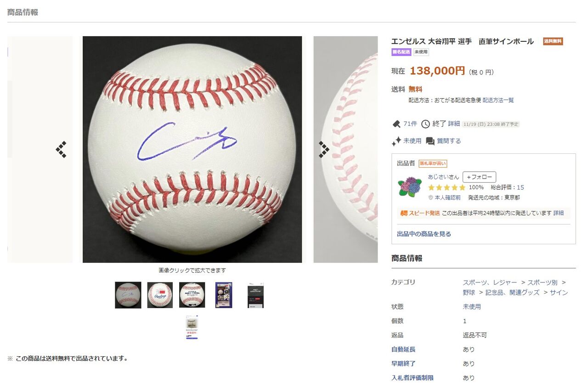Click the previous image arrow icon
Screen dimensions: 588x383
[x=61, y=150]
